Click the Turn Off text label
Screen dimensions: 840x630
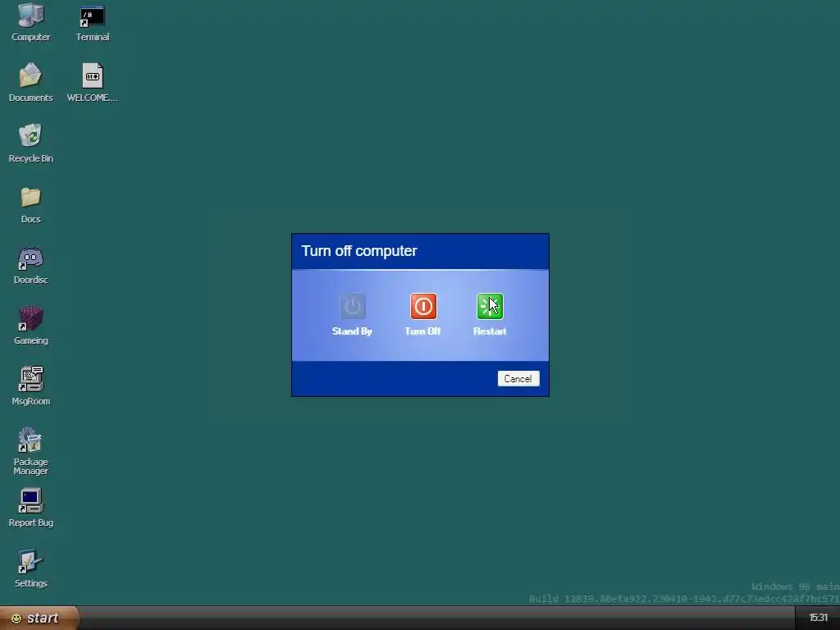[422, 331]
